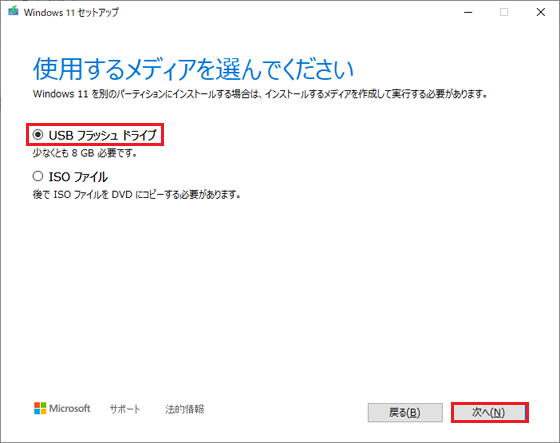Image resolution: width=560 pixels, height=443 pixels.
Task: Click the four-color Microsoft logo squares
Action: [40, 408]
